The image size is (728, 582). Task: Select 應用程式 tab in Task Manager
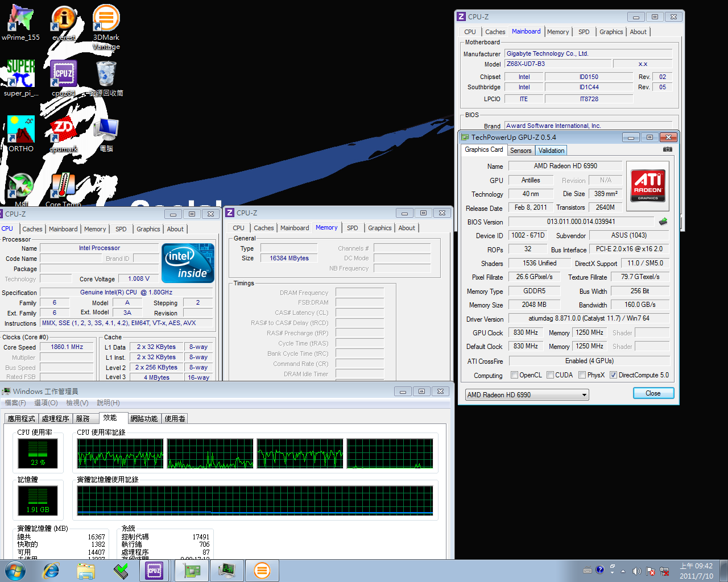[x=21, y=418]
